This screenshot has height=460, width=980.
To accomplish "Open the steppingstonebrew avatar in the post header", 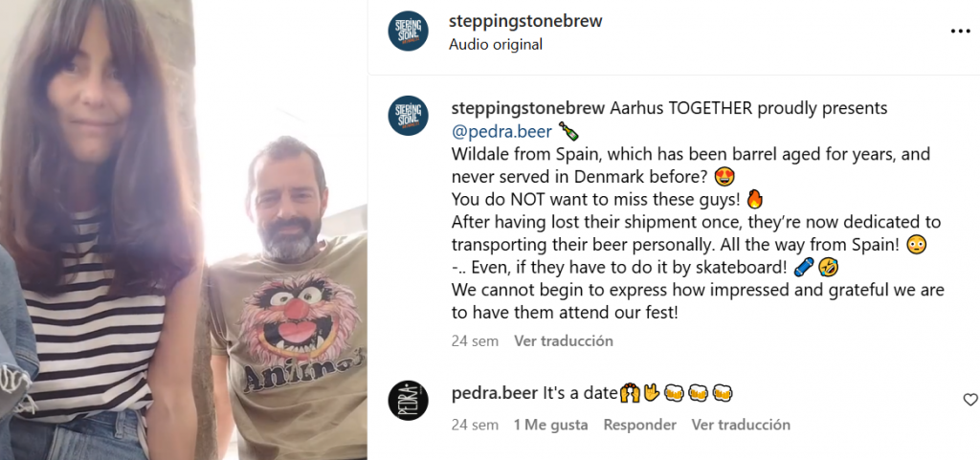I will [408, 31].
